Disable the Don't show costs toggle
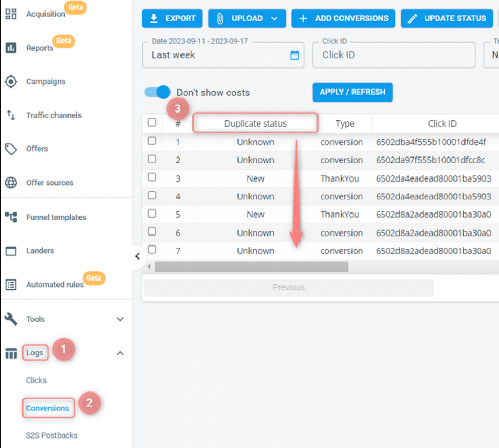The height and width of the screenshot is (448, 499). (156, 92)
